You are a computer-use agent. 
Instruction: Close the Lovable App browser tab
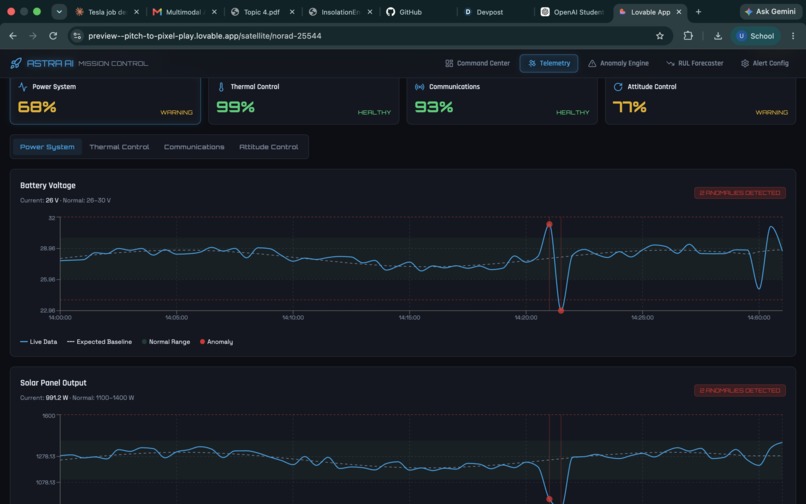tap(679, 12)
